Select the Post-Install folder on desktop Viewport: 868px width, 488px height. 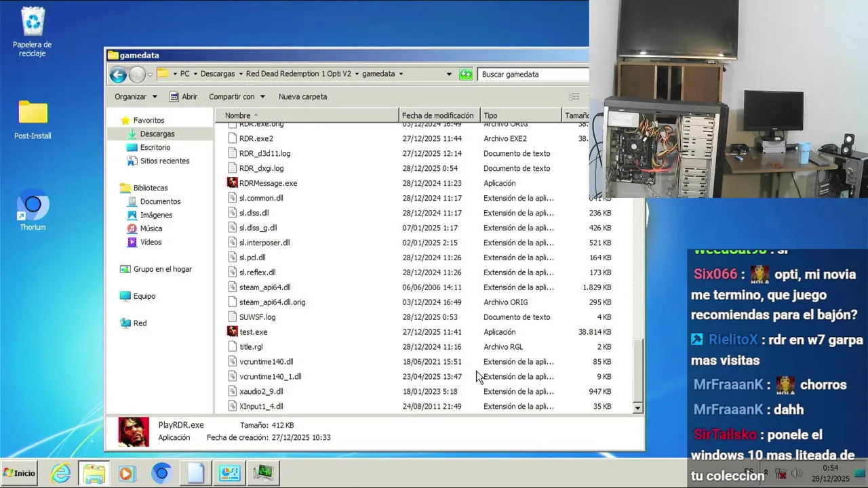click(x=33, y=120)
